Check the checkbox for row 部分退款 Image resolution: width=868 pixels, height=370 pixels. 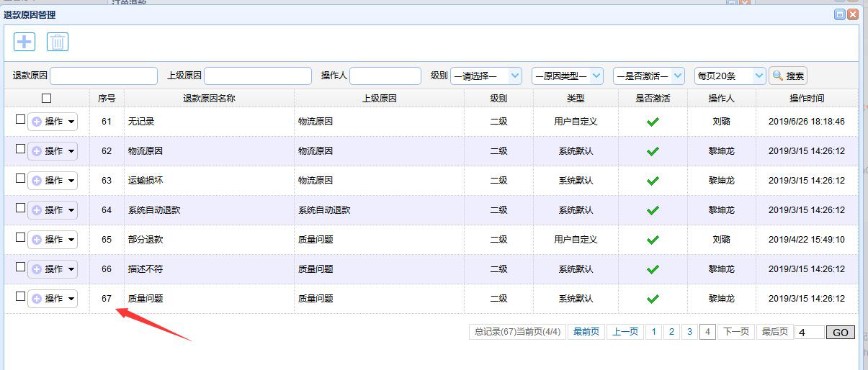pos(20,238)
